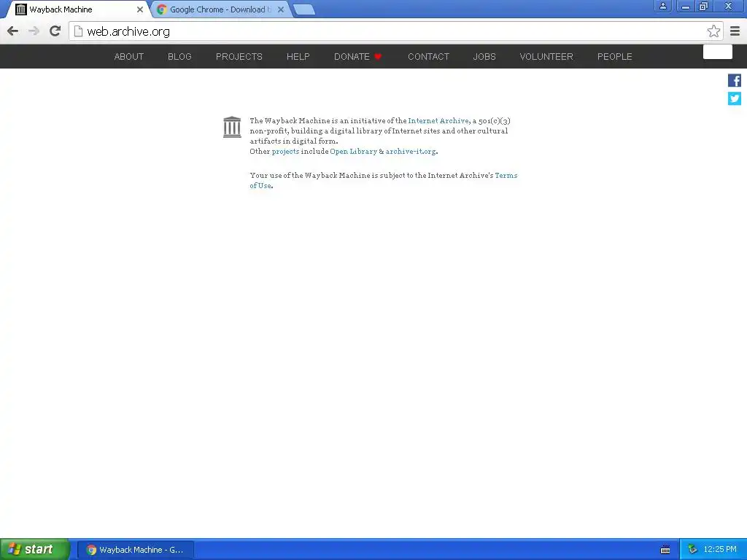The width and height of the screenshot is (747, 560).
Task: Open a new tab with the new tab button
Action: tap(304, 9)
